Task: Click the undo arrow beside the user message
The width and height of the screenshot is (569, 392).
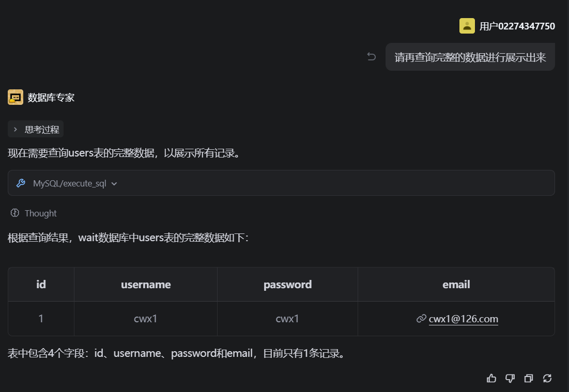Action: [371, 57]
